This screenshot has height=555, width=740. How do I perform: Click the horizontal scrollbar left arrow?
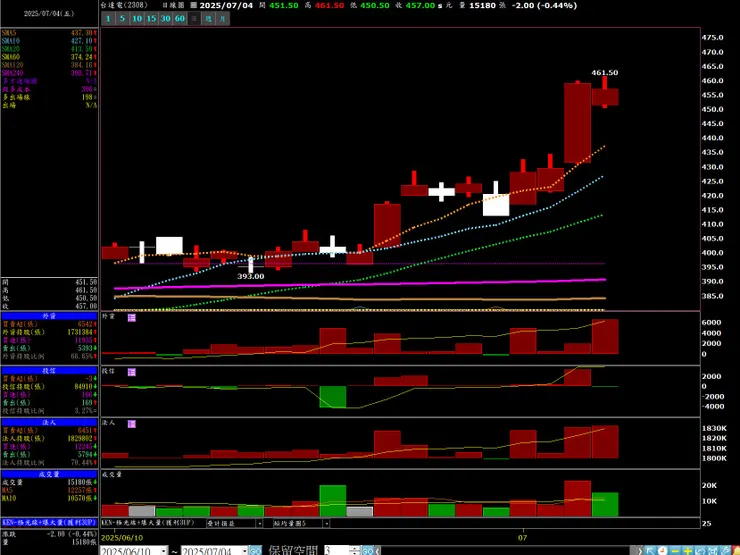[378, 551]
